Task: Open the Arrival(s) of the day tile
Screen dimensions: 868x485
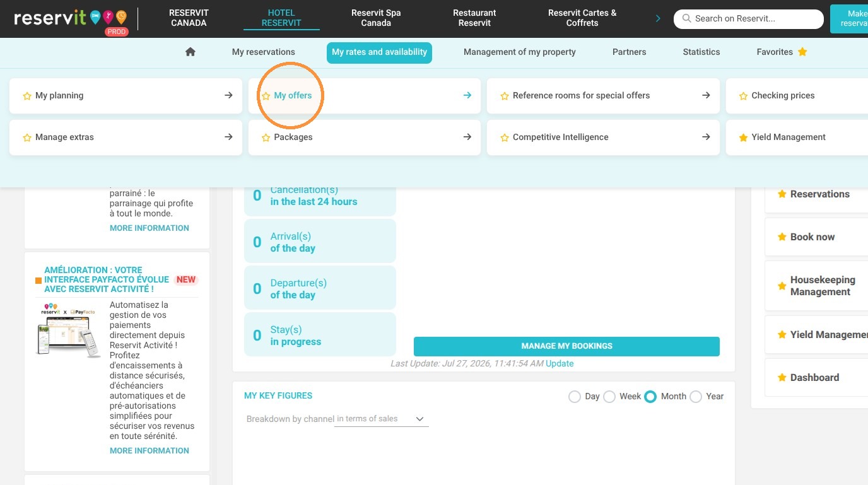Action: click(x=320, y=242)
